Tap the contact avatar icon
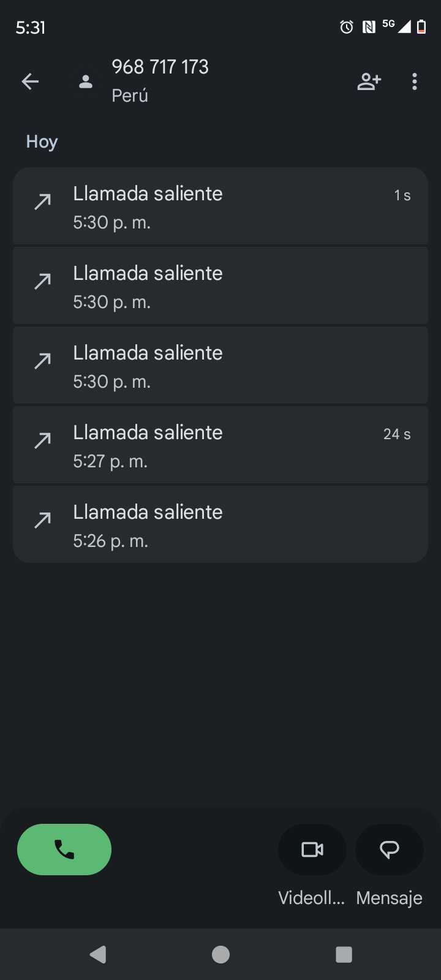Screen dimensions: 441x980 coord(86,81)
